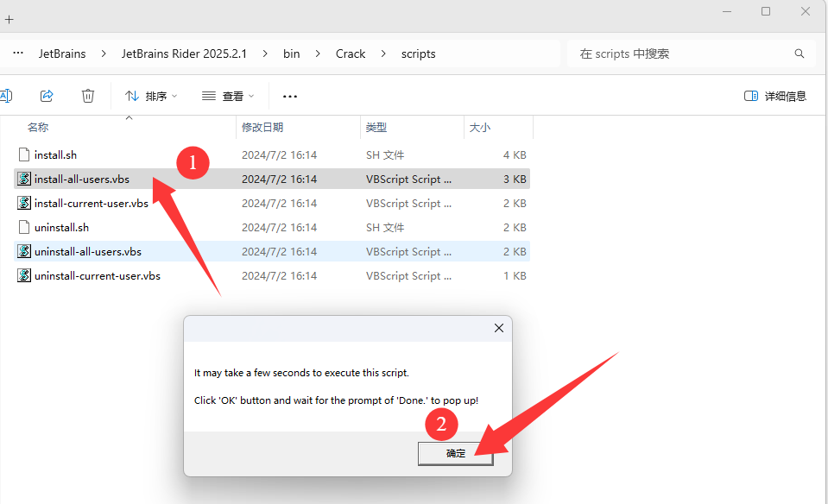Select the install-all-users.vbs file name
828x504 pixels.
82,180
